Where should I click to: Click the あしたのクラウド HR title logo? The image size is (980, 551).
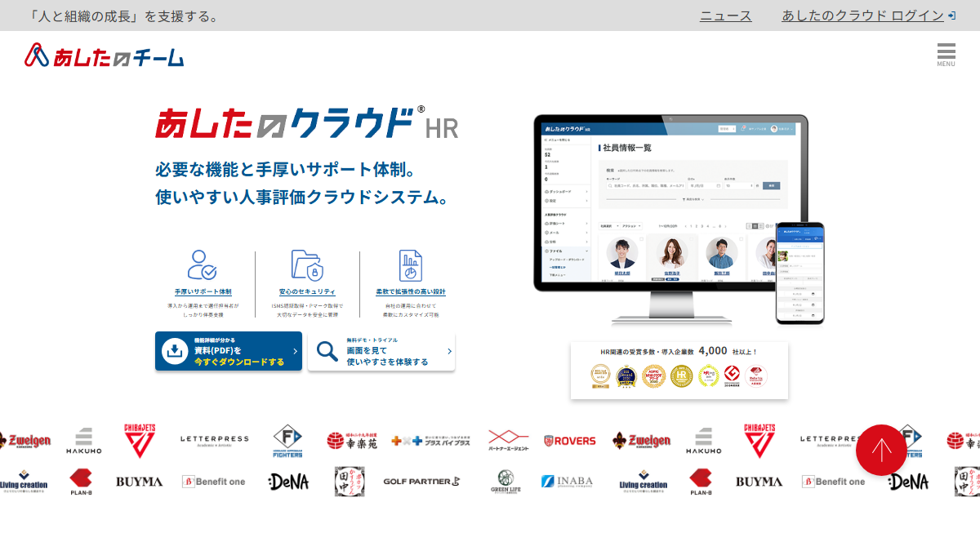pyautogui.click(x=307, y=122)
